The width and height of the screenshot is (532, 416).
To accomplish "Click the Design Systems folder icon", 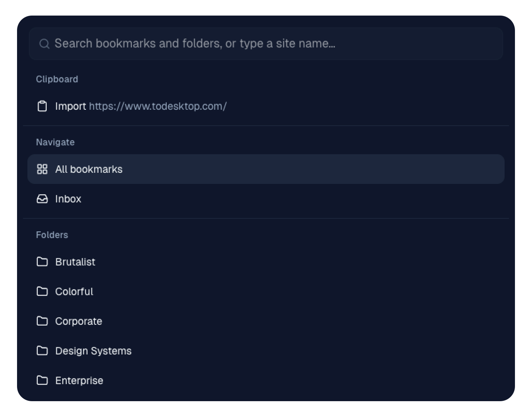I will (42, 351).
